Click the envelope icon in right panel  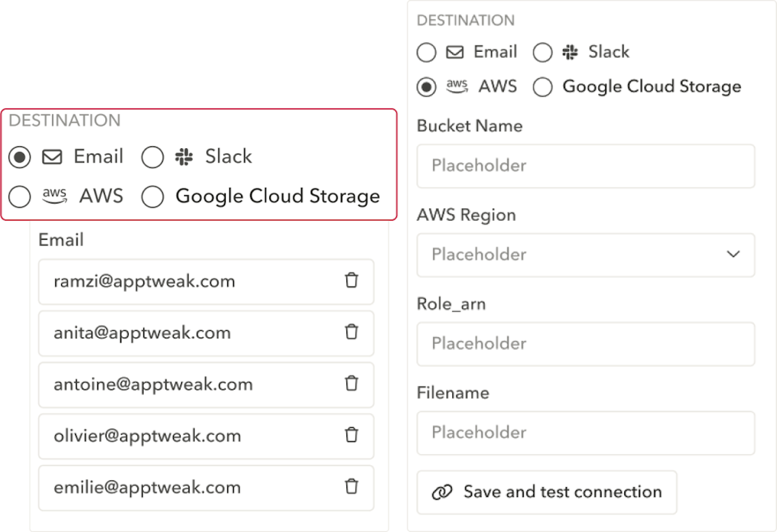coord(454,52)
